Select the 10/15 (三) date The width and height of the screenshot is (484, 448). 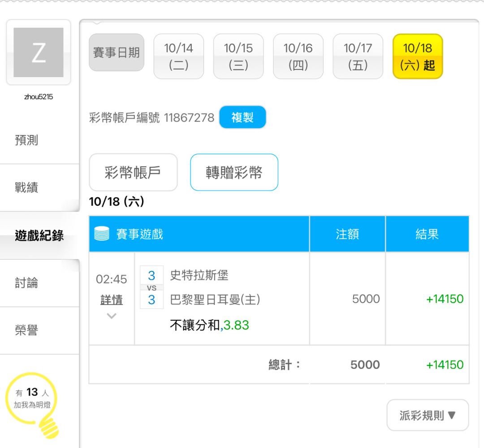pos(238,57)
